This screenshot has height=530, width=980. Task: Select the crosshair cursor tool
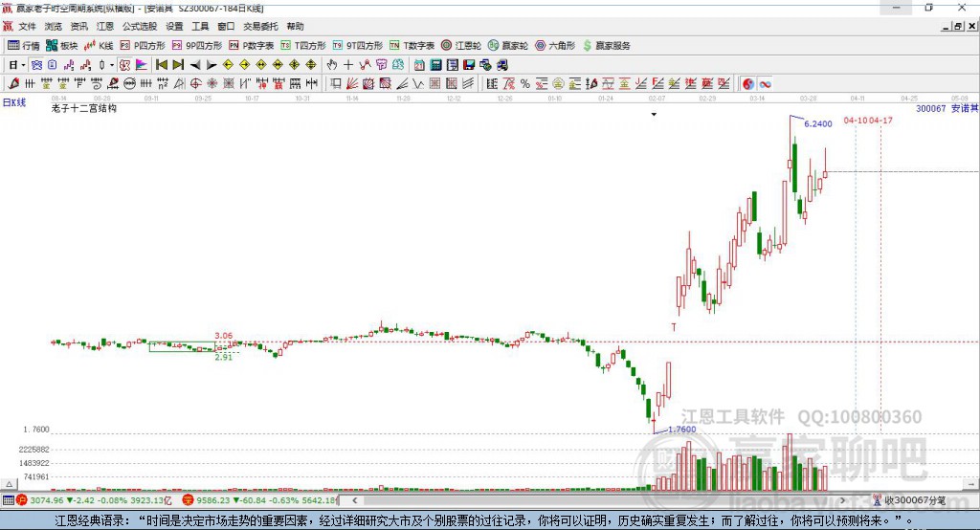pyautogui.click(x=348, y=65)
